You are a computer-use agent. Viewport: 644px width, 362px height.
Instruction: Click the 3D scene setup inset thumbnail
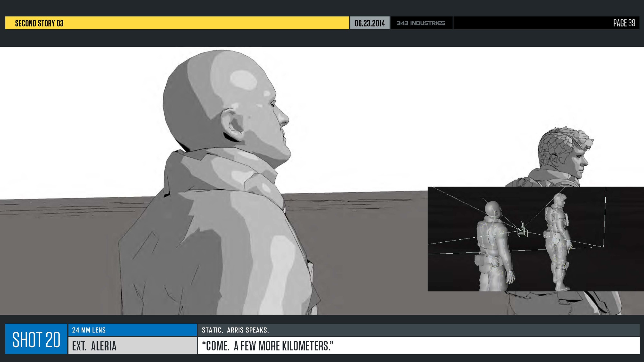click(536, 239)
